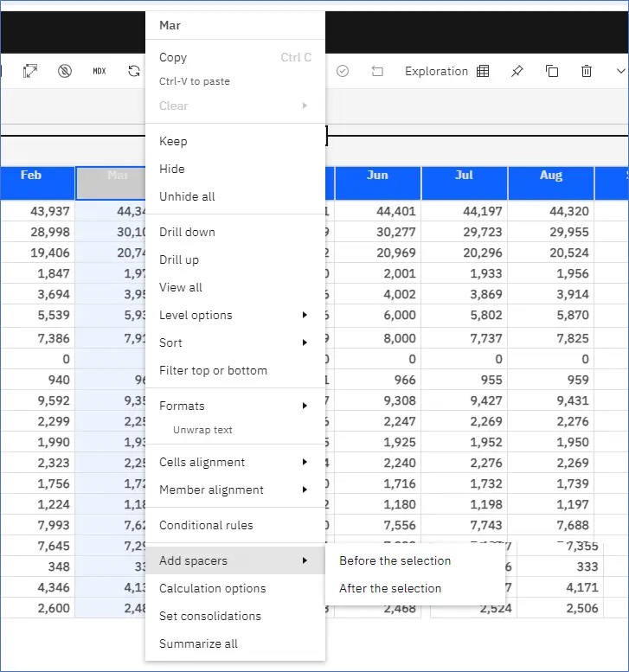This screenshot has width=629, height=672.
Task: Select the Jul column header
Action: point(465,183)
